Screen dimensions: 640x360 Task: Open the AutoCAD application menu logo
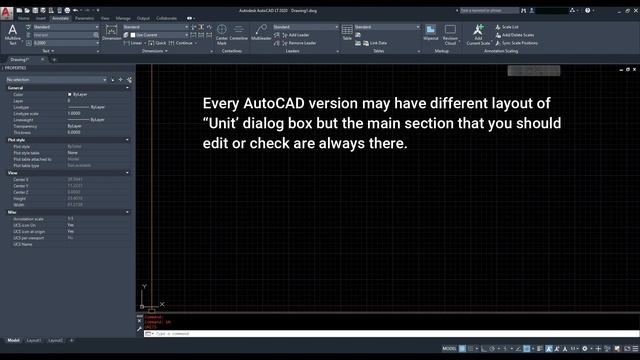tap(6, 13)
